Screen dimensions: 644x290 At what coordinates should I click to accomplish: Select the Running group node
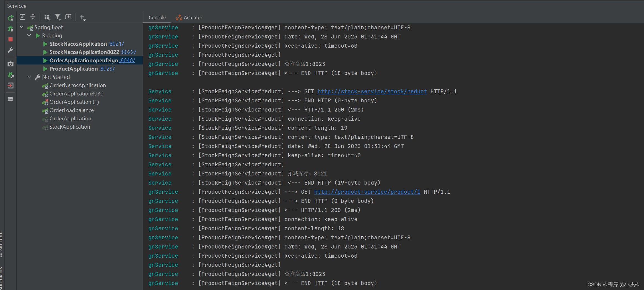(52, 35)
